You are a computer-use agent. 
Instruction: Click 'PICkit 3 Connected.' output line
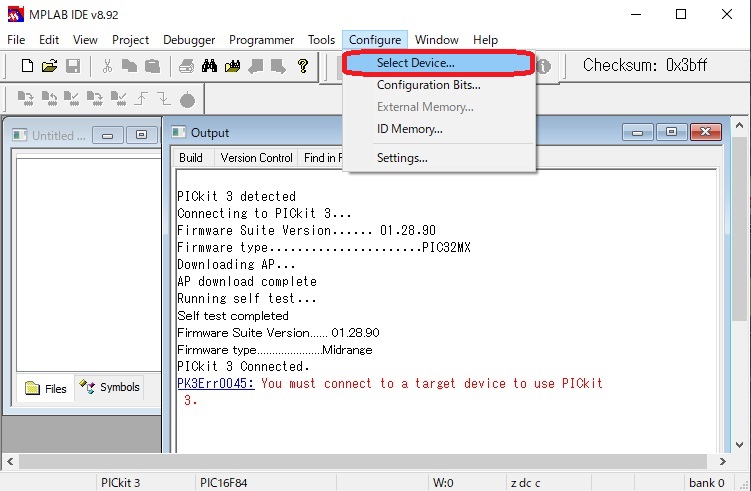tap(243, 366)
